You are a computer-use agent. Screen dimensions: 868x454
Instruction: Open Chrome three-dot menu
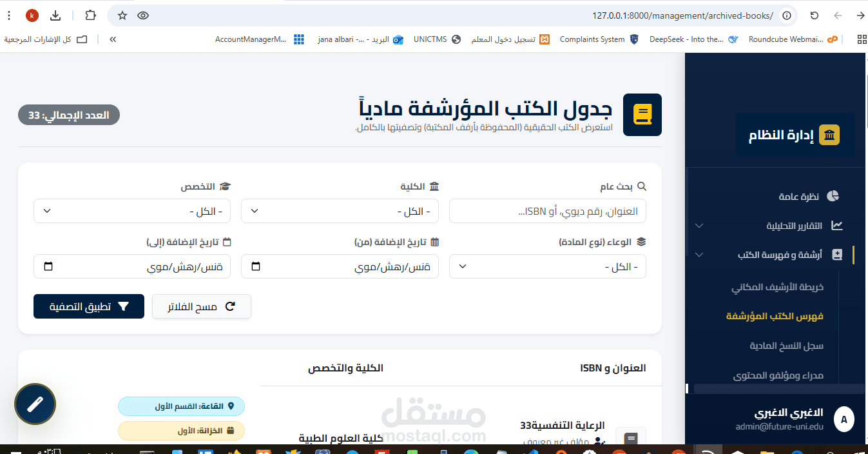tap(8, 15)
